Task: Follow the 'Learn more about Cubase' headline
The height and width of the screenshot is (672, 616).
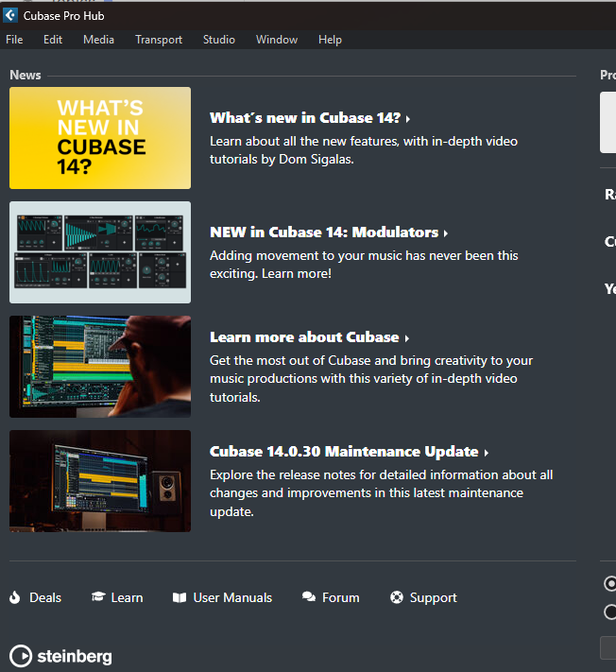Action: tap(304, 337)
